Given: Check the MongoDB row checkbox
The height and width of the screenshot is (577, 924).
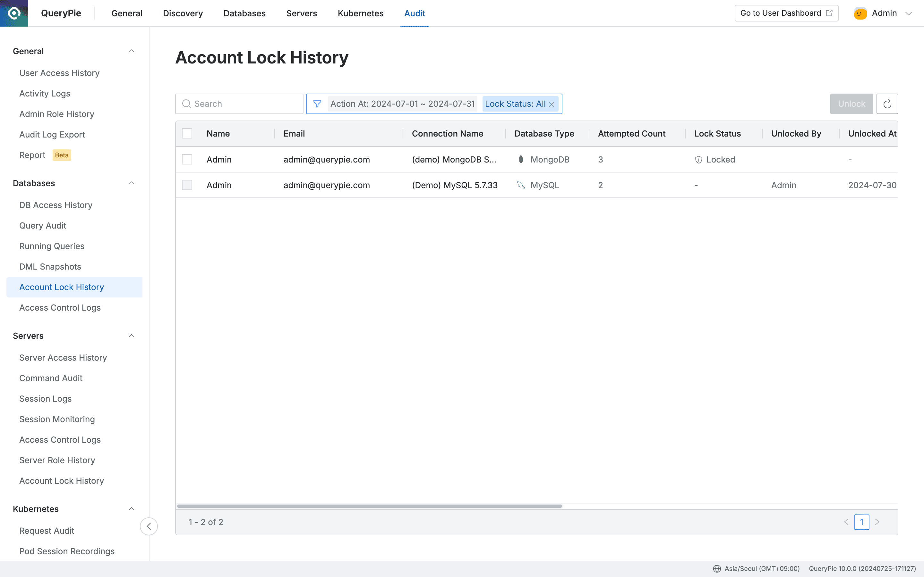Looking at the screenshot, I should 187,159.
